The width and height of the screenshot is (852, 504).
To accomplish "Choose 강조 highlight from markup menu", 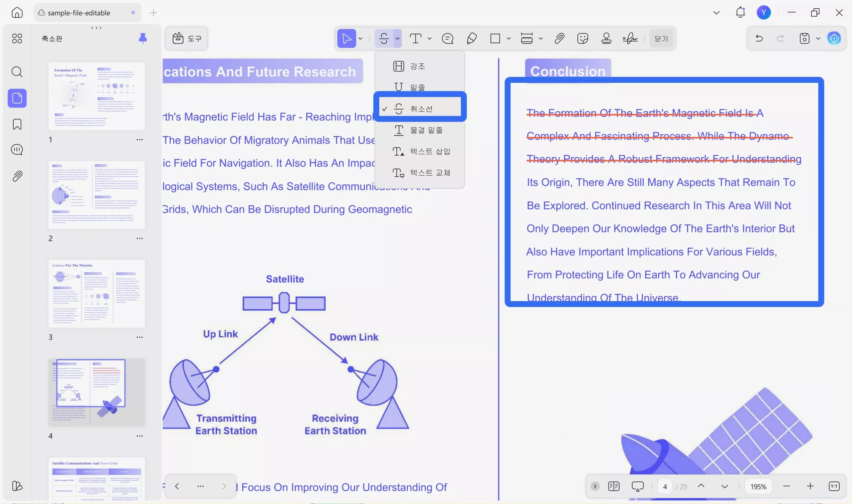I will [x=420, y=66].
